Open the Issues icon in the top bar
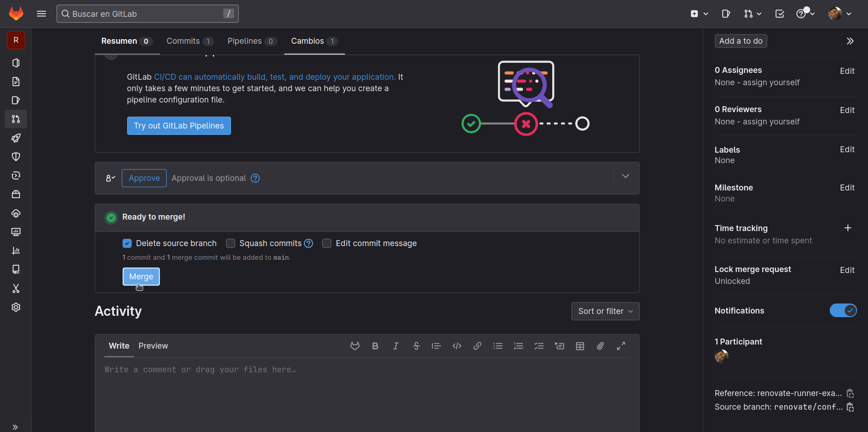The height and width of the screenshot is (432, 868). coord(726,14)
